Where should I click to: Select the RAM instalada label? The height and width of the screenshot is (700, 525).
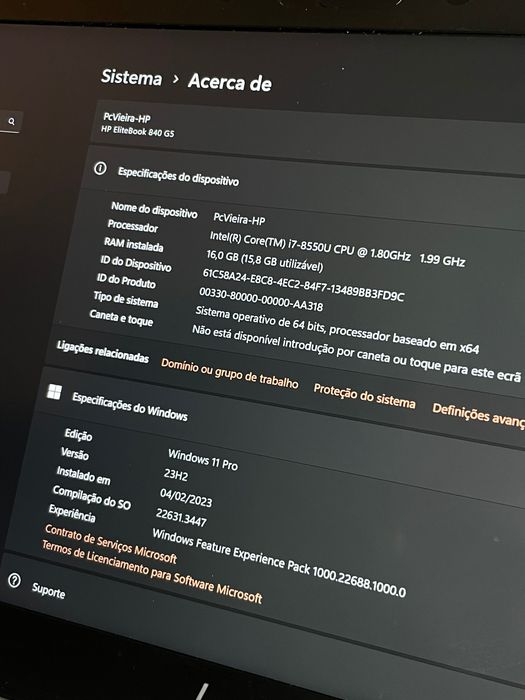pos(133,244)
